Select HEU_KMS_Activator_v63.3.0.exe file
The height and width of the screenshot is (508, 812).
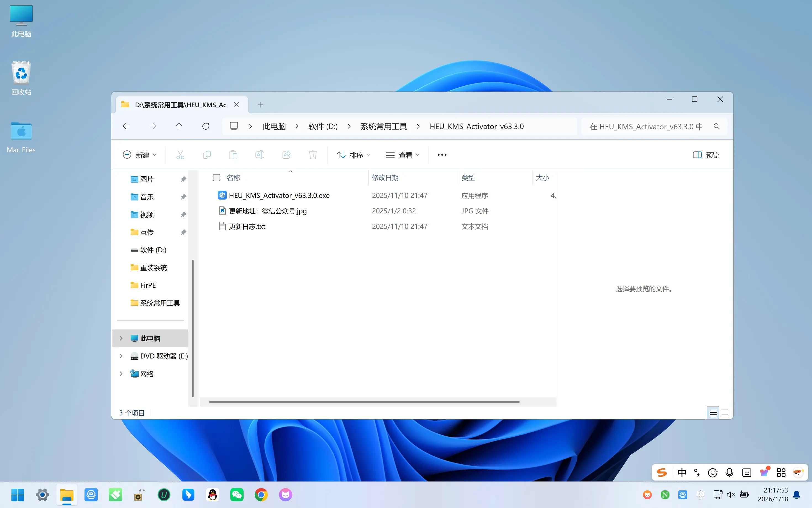pyautogui.click(x=279, y=195)
